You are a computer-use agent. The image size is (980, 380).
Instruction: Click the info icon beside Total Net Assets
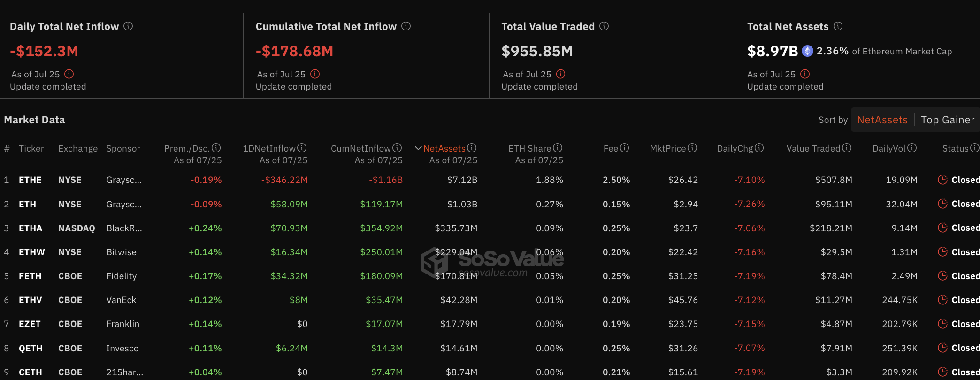click(x=838, y=26)
